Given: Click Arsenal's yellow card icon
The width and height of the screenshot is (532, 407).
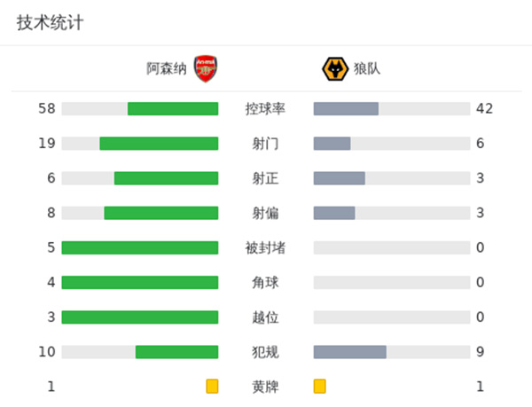Looking at the screenshot, I should [x=212, y=387].
